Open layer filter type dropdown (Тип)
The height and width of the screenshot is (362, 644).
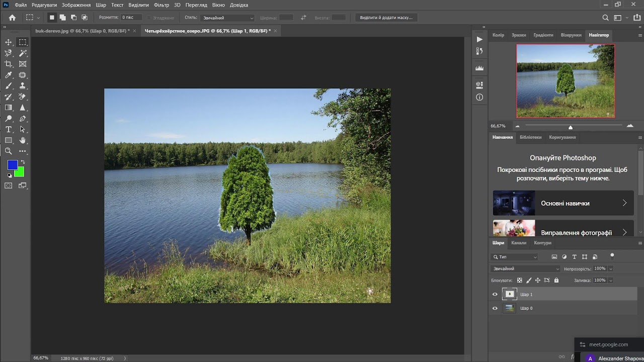click(515, 257)
